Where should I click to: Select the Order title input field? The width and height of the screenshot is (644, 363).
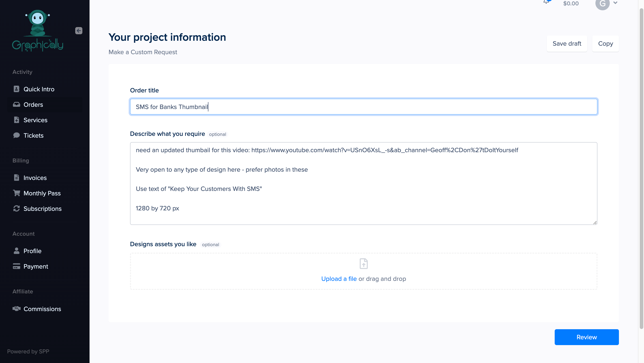[x=364, y=107]
